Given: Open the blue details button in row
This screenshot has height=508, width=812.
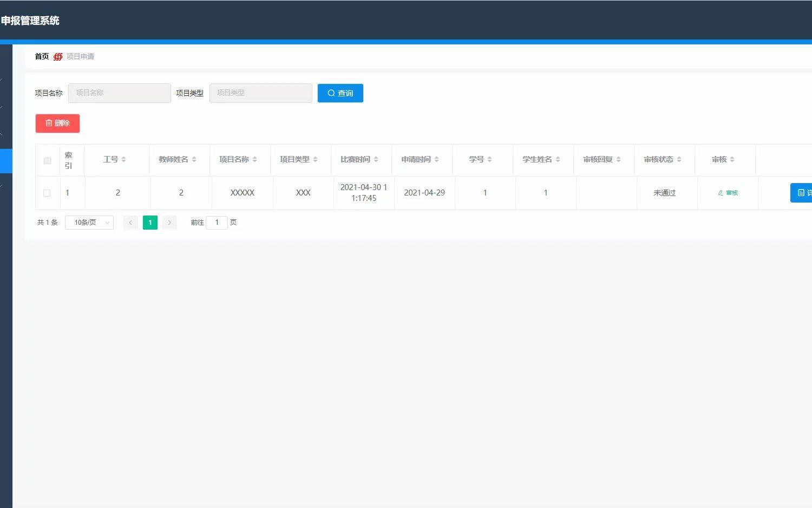Looking at the screenshot, I should [801, 193].
